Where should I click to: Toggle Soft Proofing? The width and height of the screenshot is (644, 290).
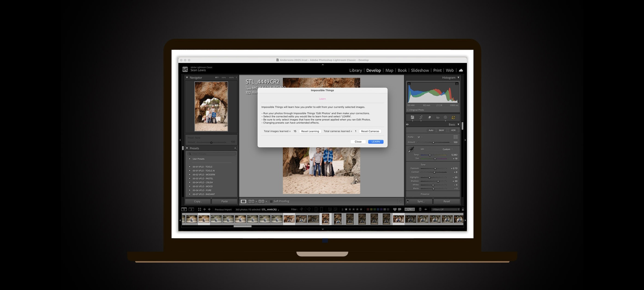click(x=271, y=201)
